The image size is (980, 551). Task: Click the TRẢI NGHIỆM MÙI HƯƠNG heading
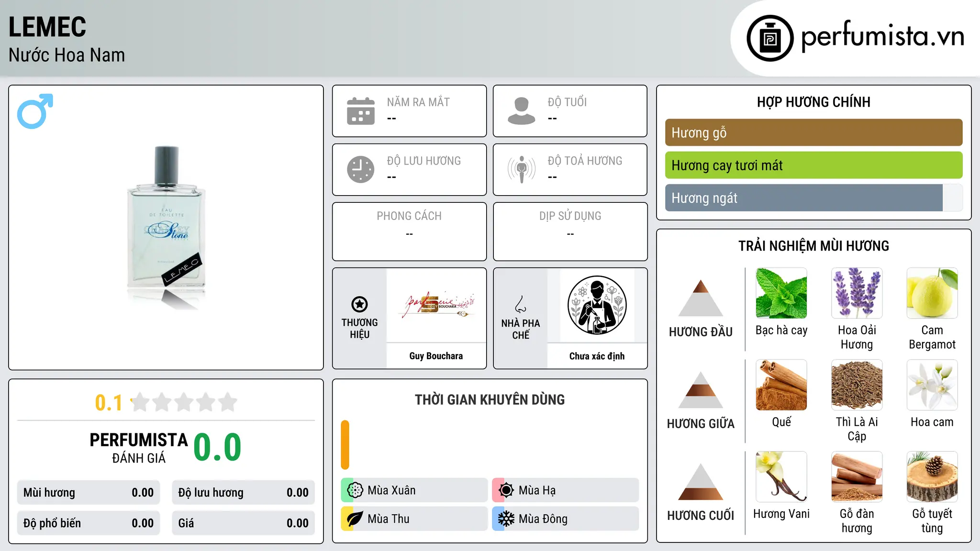(x=813, y=246)
